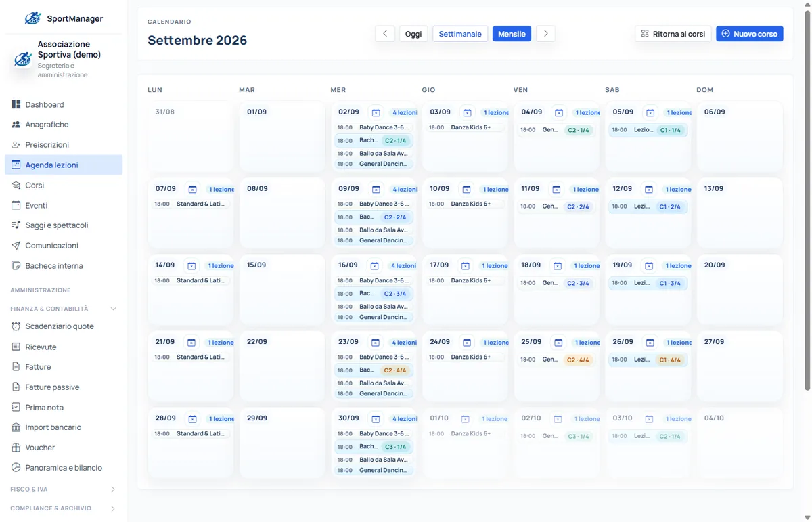Click the Voucher gift icon
This screenshot has height=522, width=812.
(x=16, y=447)
